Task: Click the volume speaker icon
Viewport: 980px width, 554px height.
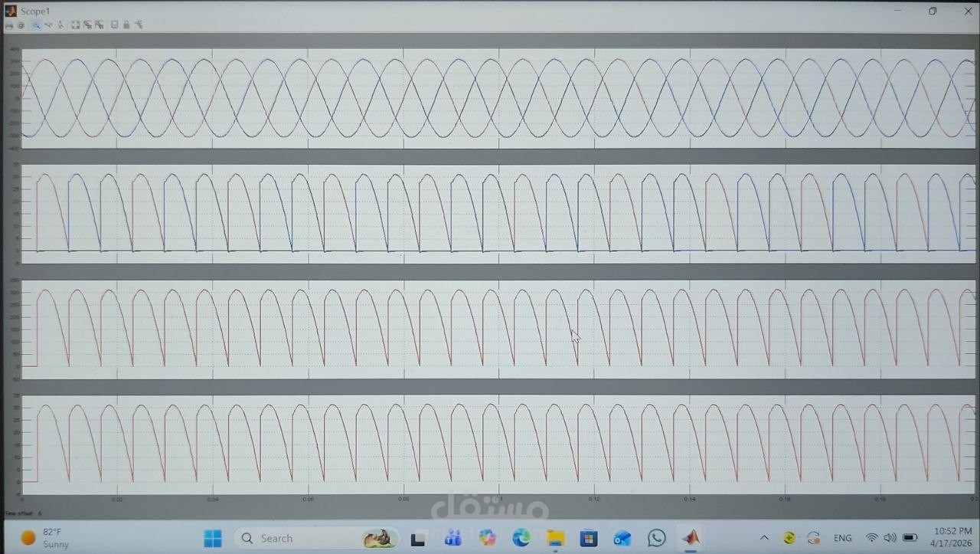Action: pyautogui.click(x=890, y=538)
